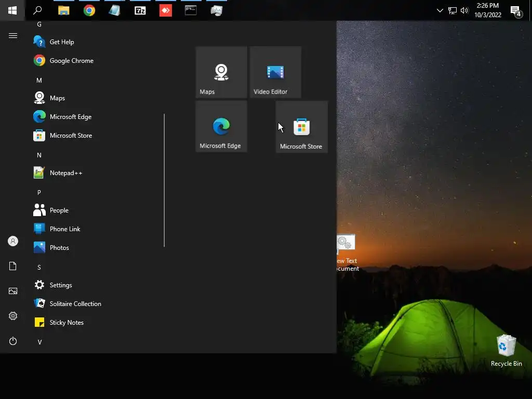Click the Video Editor pinned tile
This screenshot has width=532, height=399.
[x=275, y=72]
